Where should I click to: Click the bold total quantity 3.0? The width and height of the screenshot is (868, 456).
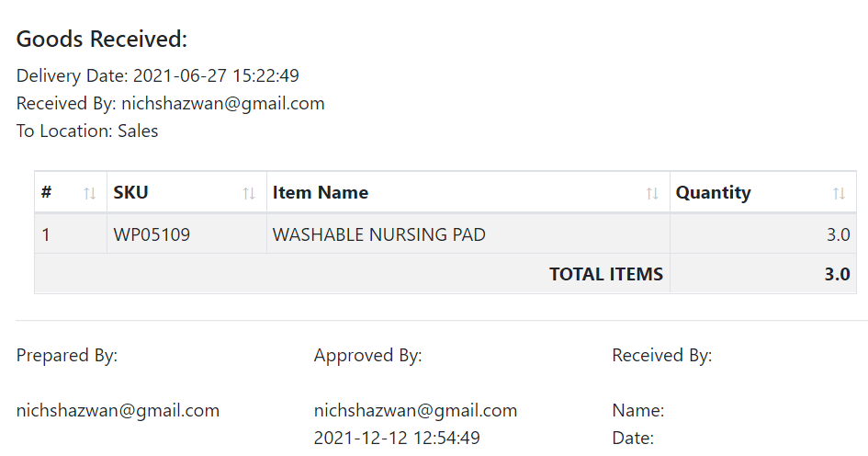point(837,274)
